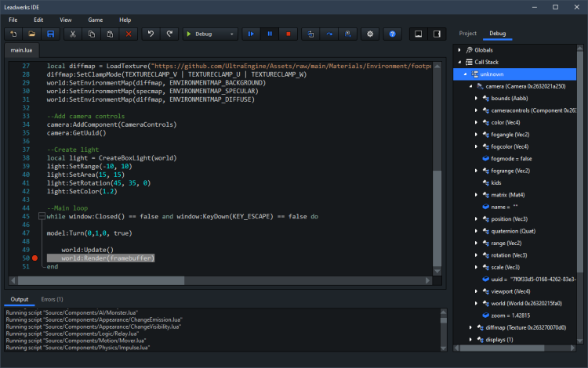588x368 pixels.
Task: Open the Game menu
Action: click(x=95, y=19)
